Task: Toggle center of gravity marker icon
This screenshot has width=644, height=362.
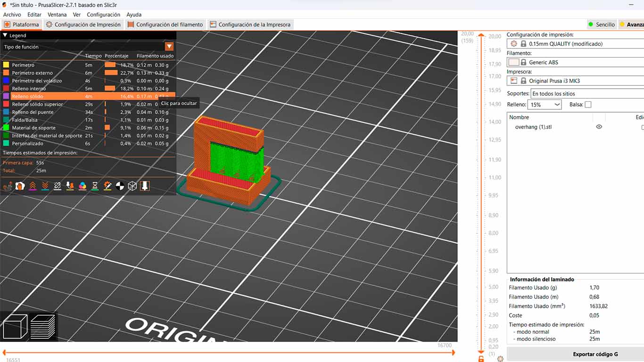Action: click(120, 186)
